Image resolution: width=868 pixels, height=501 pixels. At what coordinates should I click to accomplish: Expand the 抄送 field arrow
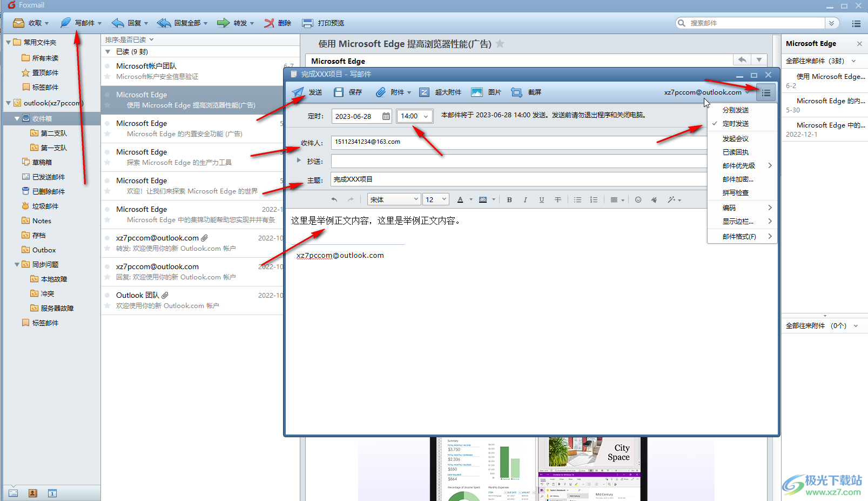tap(299, 161)
